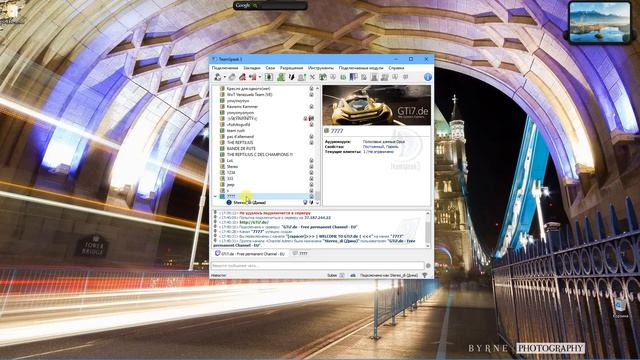
Task: Click the grey person with green dot icon
Action: (x=302, y=77)
